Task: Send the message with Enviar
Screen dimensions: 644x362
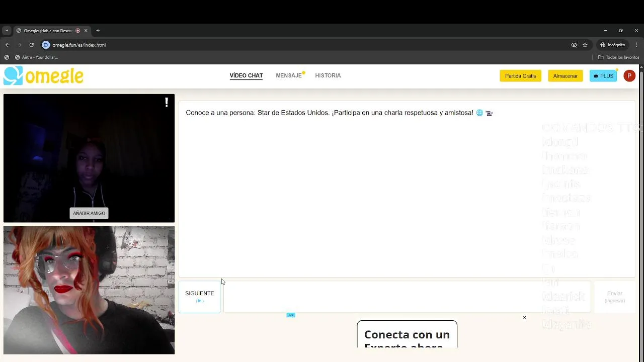Action: pos(615,297)
